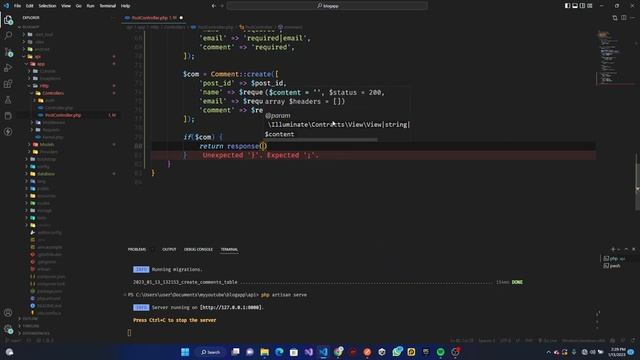Open Customize Layout button in title bar
Screen dimensions: 640x360
coord(590,6)
